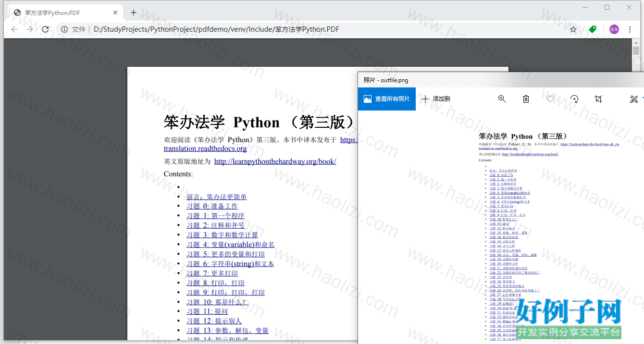644x344 pixels.
Task: Open 习题 5: 更多的变量和打印 link
Action: point(225,254)
